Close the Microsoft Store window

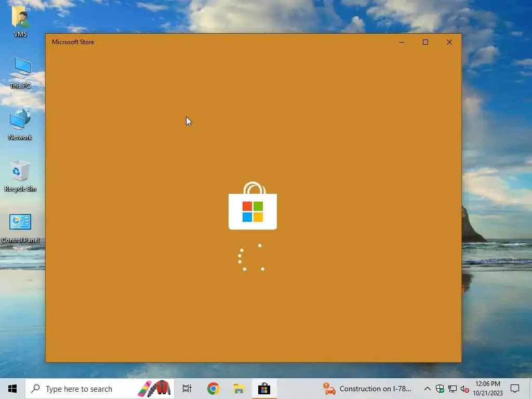449,42
